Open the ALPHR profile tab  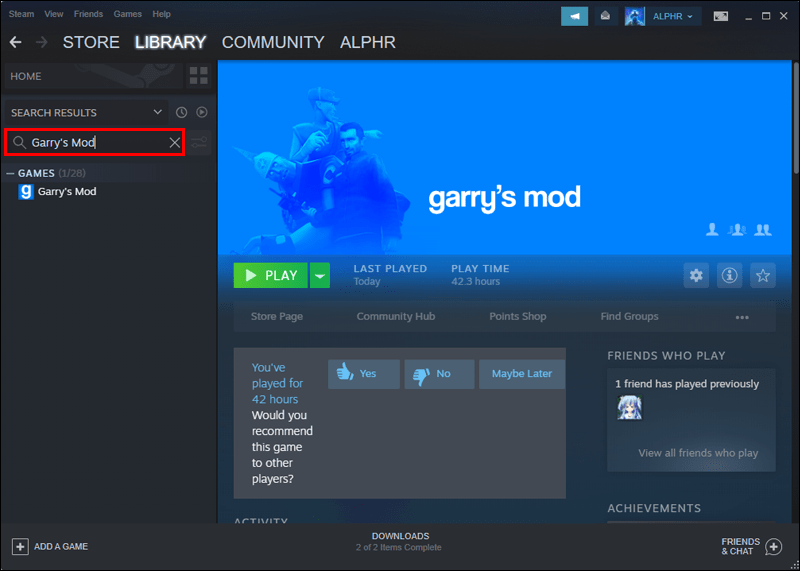(368, 42)
